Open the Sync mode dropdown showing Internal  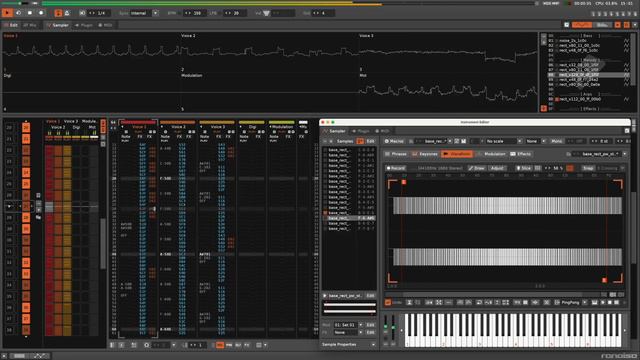pyautogui.click(x=144, y=13)
